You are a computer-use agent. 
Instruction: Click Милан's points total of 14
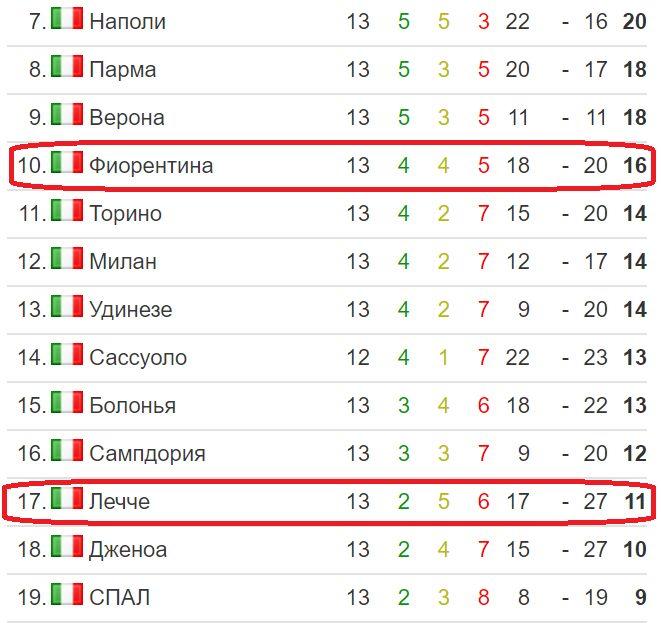(634, 261)
